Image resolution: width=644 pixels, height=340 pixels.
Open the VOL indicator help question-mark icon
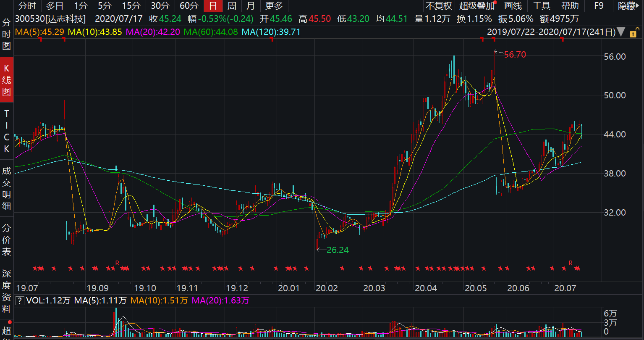point(19,300)
